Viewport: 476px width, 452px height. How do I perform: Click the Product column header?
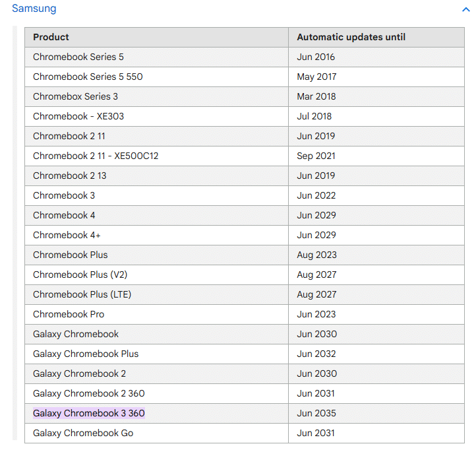(x=51, y=37)
